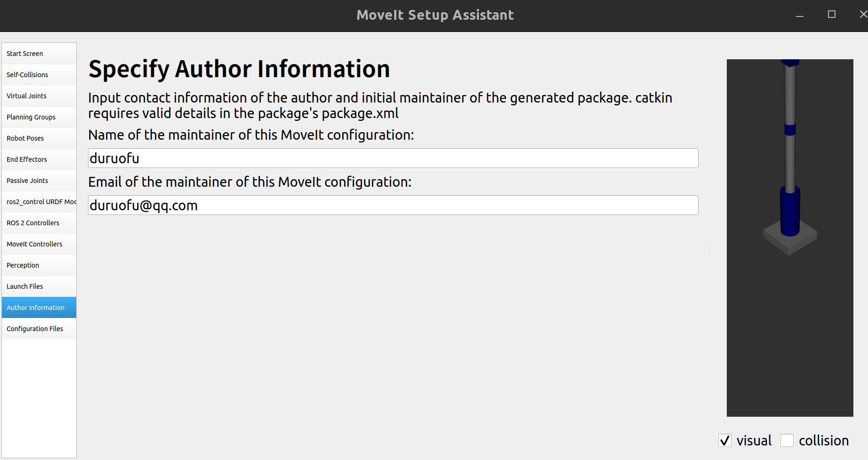Image resolution: width=868 pixels, height=460 pixels.
Task: Select the Virtual Joints step
Action: [39, 96]
